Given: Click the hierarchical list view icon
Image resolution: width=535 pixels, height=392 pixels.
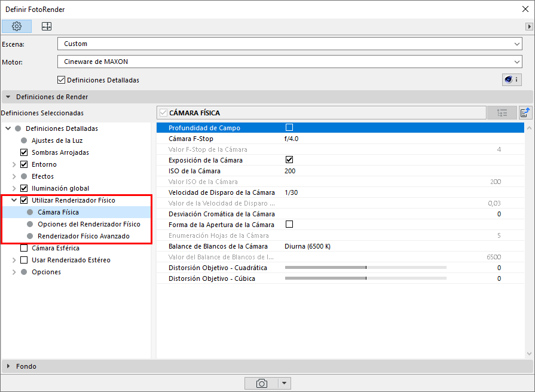Looking at the screenshot, I should 502,112.
